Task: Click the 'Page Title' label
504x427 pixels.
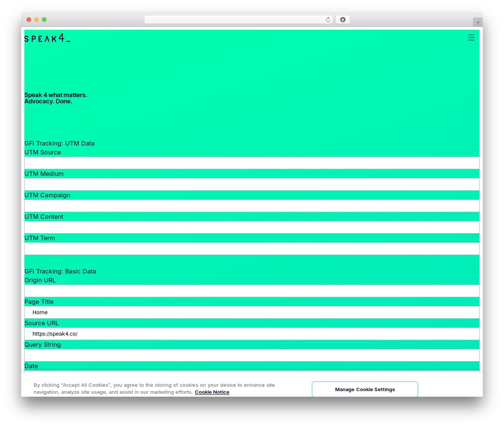Action: (39, 302)
